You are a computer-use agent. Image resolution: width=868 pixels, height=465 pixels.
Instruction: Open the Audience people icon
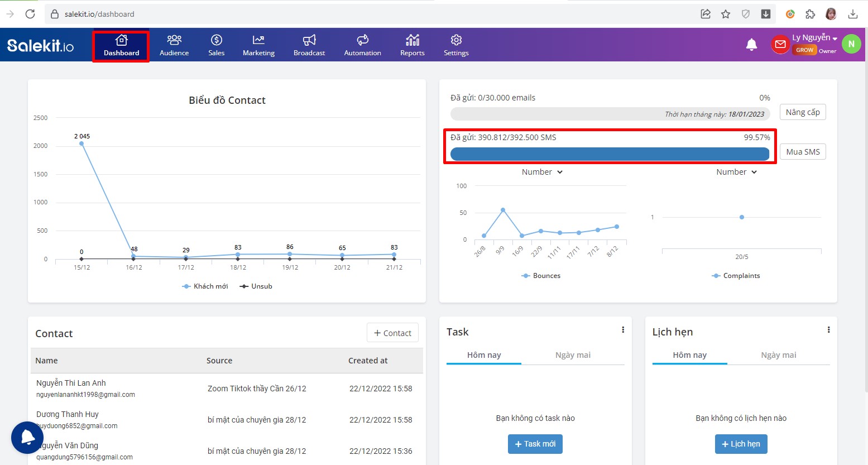[x=174, y=40]
